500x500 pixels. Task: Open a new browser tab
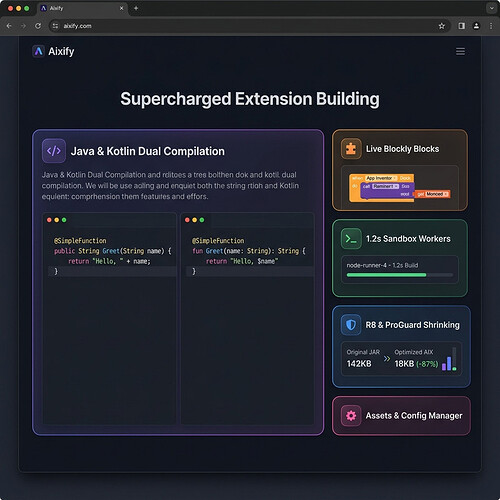136,8
